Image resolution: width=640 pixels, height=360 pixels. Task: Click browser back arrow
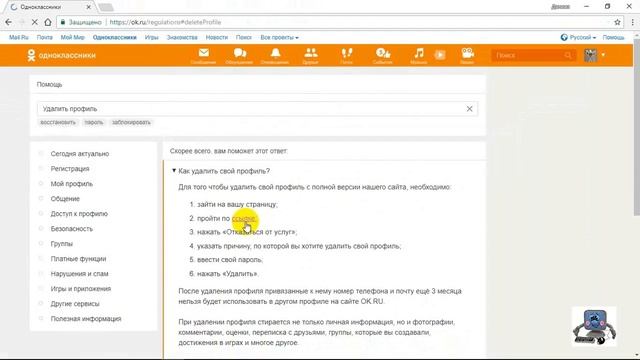click(x=9, y=22)
